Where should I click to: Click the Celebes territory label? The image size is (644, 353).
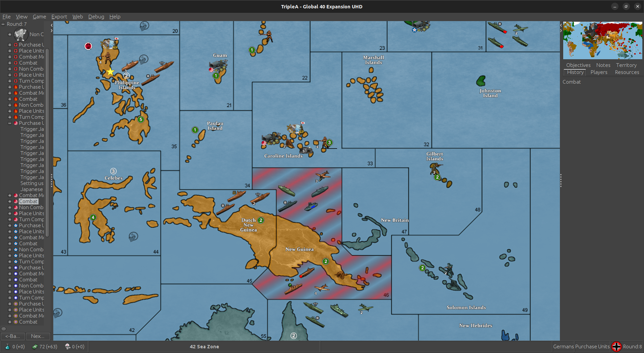(x=113, y=178)
